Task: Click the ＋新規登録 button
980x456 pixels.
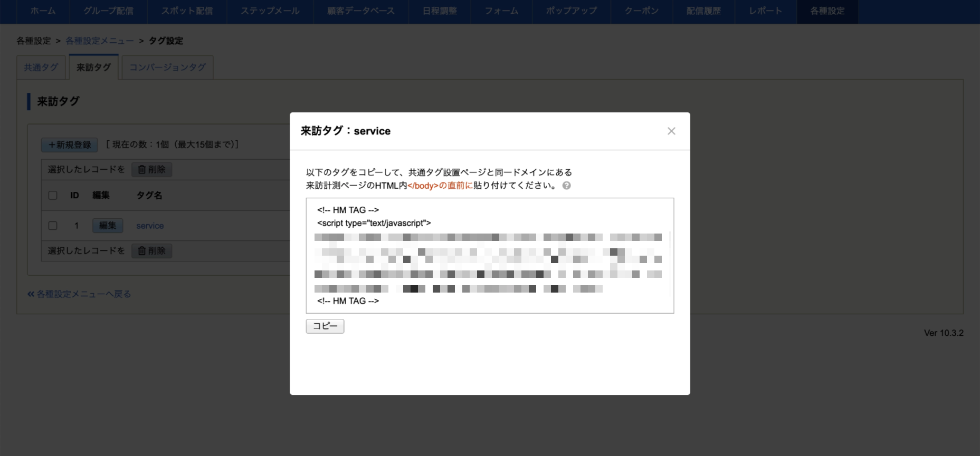Action: pos(70,145)
